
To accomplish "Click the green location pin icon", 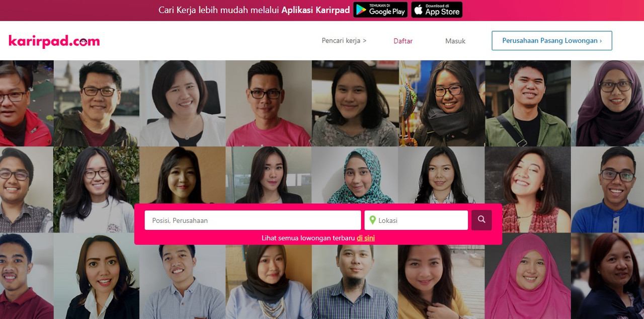I will pos(372,220).
